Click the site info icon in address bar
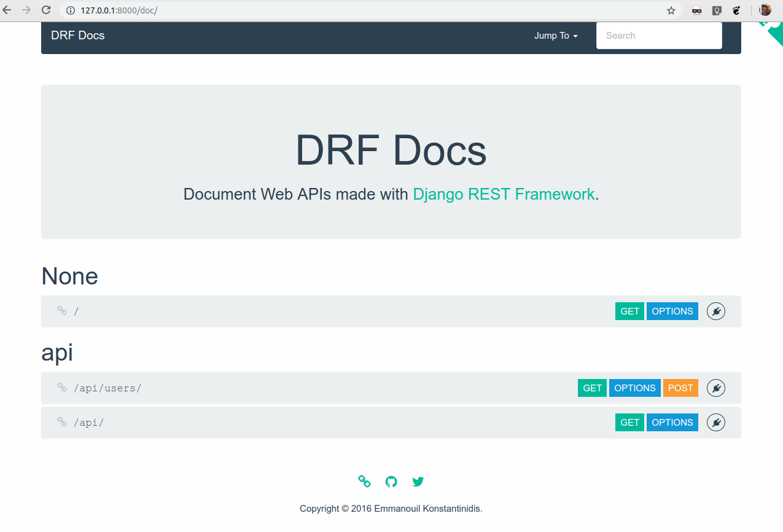This screenshot has width=783, height=532. 70,10
